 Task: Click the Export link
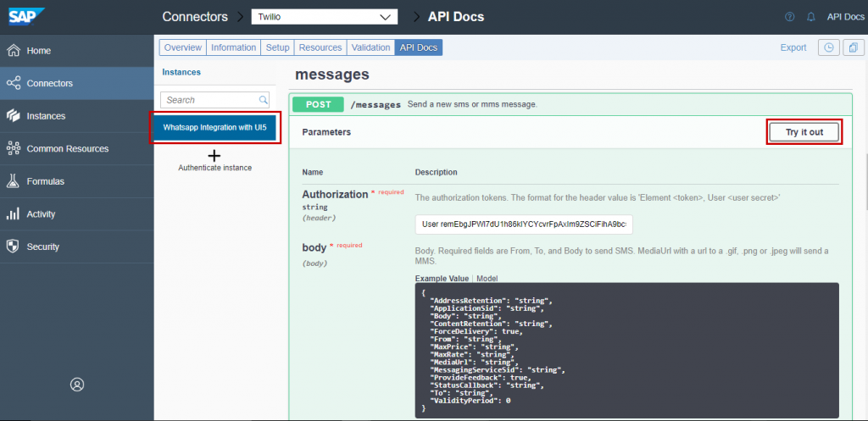[x=793, y=47]
